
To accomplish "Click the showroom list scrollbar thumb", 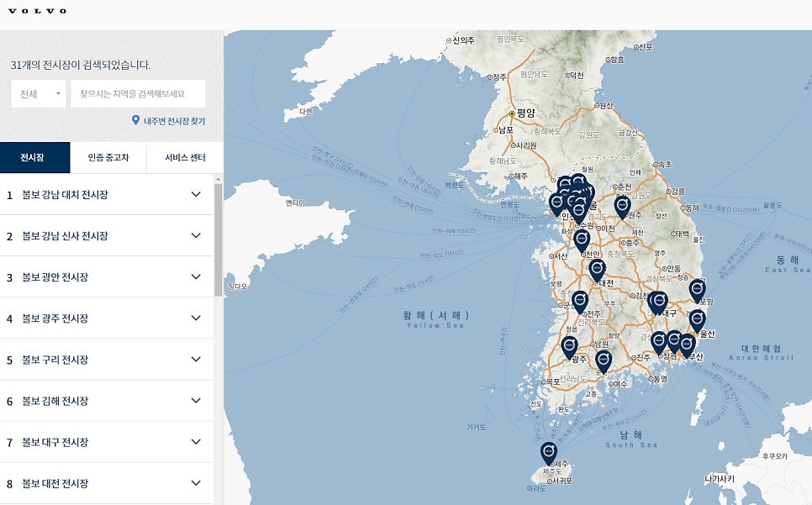I will click(218, 240).
